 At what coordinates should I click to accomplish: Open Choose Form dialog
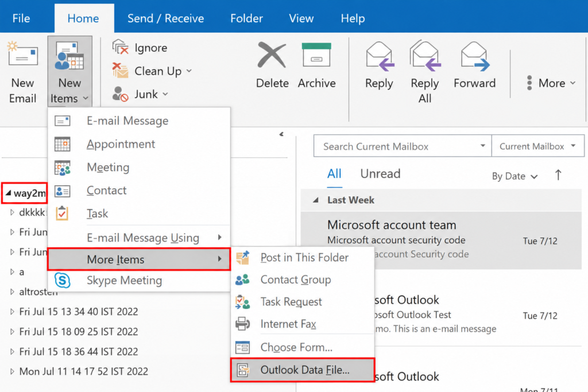[x=303, y=347]
